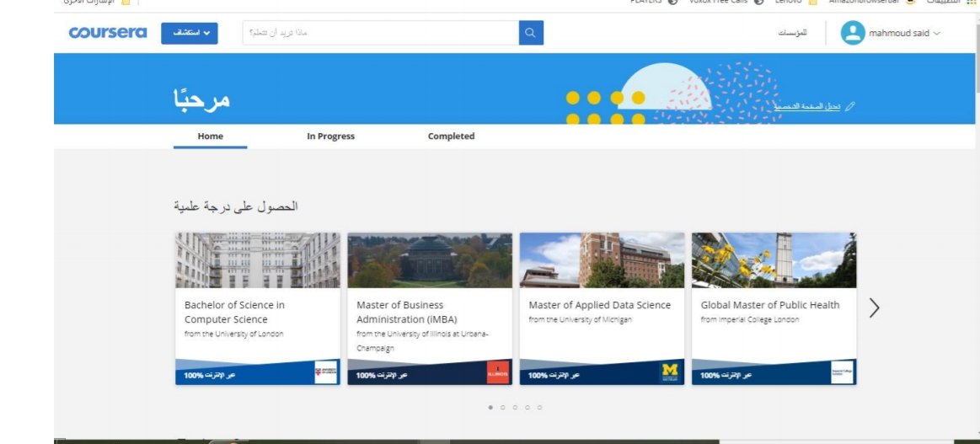Select the first carousel page dot
The width and height of the screenshot is (980, 444).
coord(490,407)
